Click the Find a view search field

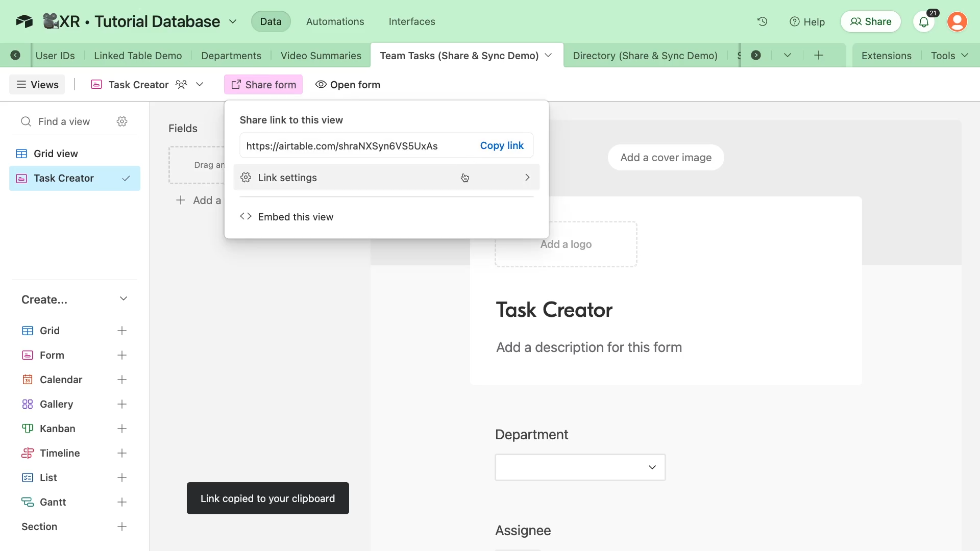64,121
